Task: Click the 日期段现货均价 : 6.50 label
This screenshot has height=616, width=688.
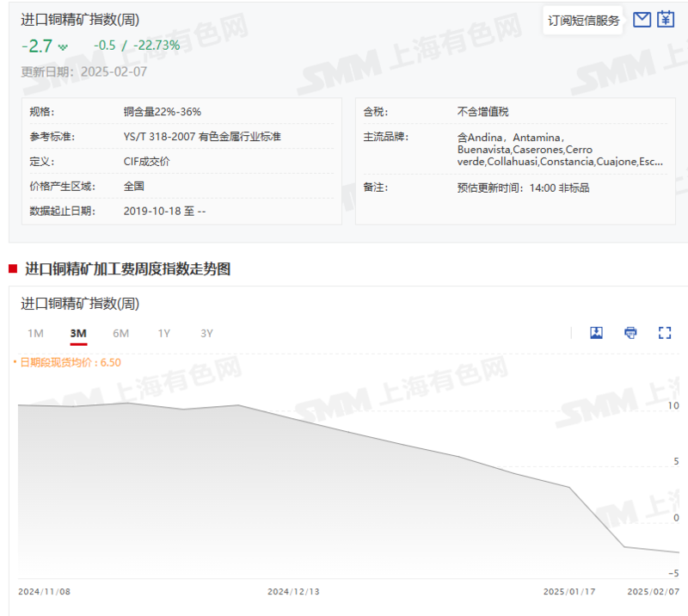Action: click(71, 362)
